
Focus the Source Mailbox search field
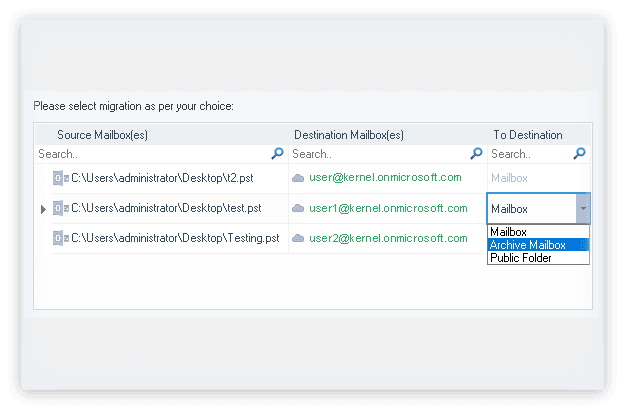click(150, 154)
